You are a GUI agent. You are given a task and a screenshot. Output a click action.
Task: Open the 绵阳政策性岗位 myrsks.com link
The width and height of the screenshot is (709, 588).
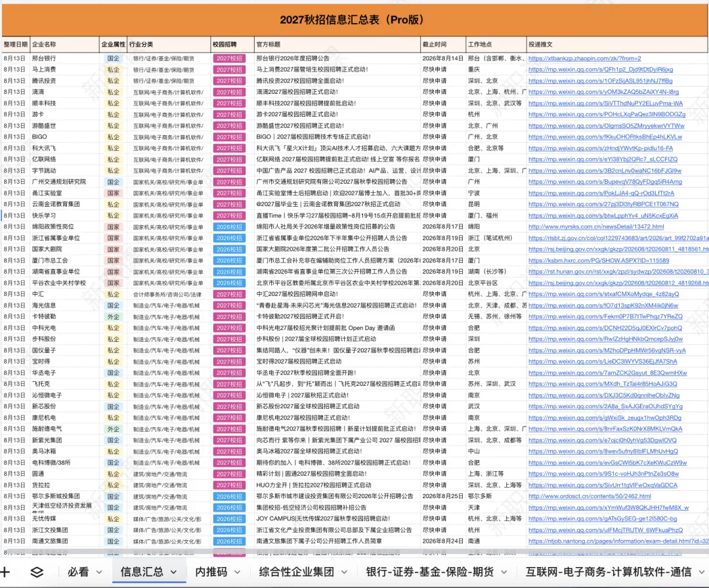pos(596,227)
